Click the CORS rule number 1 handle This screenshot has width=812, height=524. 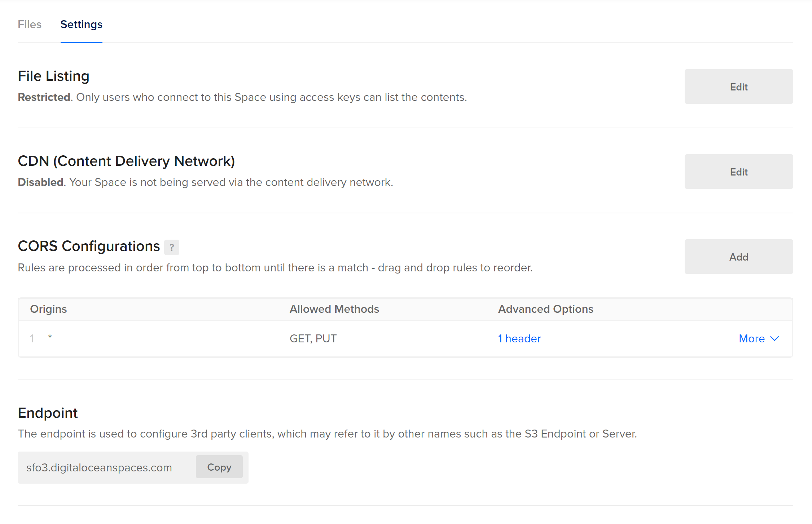coord(32,338)
